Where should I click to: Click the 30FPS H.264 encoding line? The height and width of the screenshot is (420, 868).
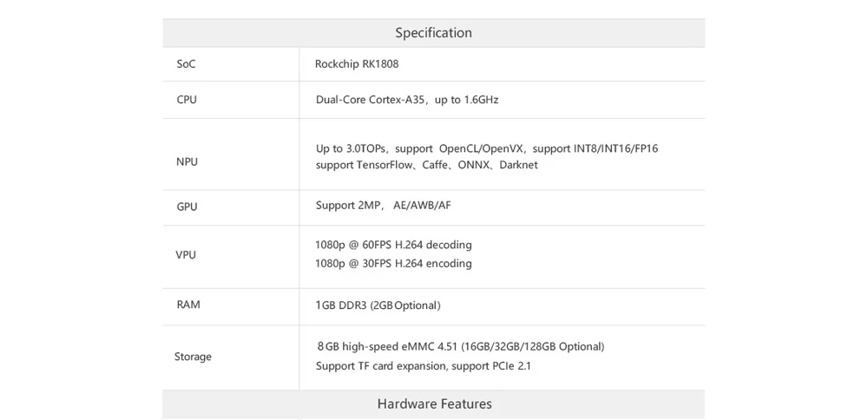(x=393, y=263)
